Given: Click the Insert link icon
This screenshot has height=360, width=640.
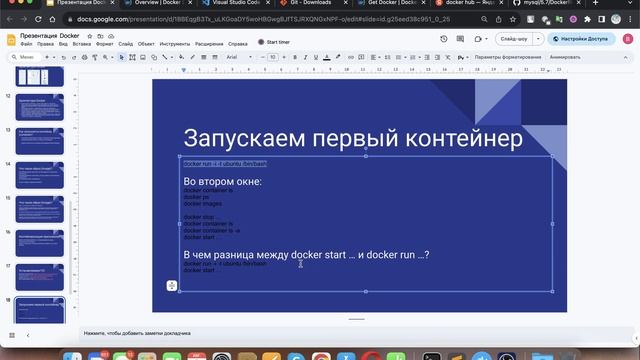Looking at the screenshot, I should 351,58.
